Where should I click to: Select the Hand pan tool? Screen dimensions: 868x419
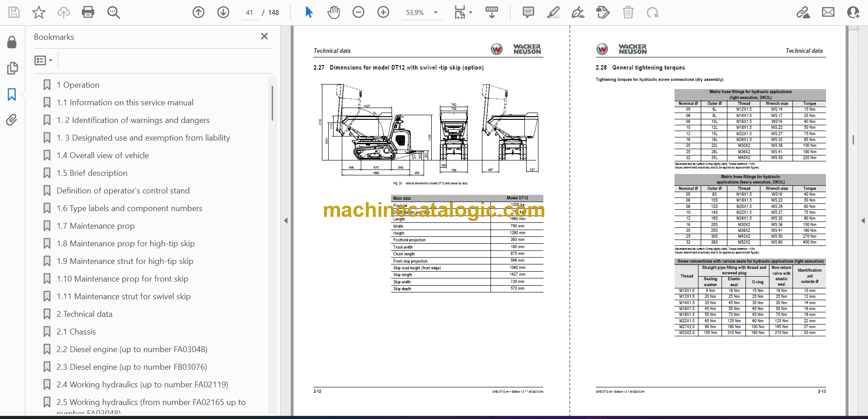click(x=334, y=12)
